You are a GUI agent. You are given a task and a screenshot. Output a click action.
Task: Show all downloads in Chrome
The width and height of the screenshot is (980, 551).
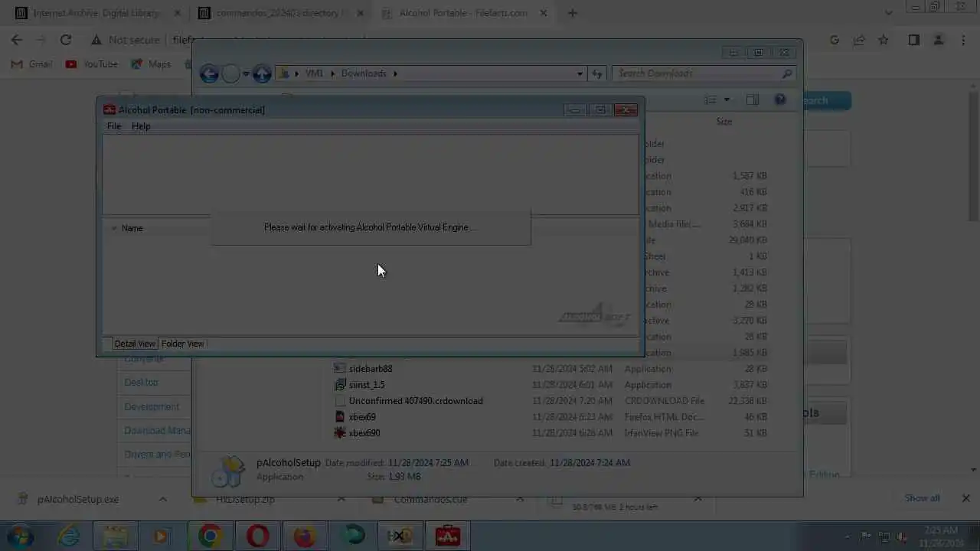[923, 498]
